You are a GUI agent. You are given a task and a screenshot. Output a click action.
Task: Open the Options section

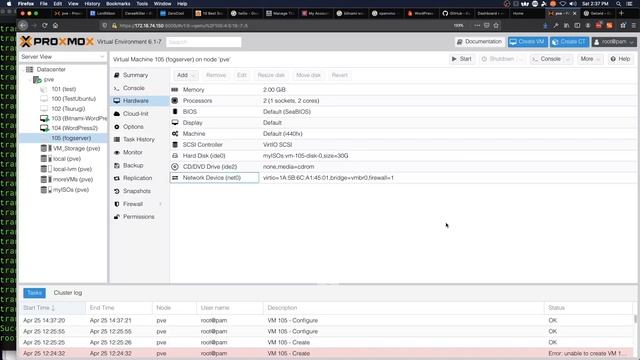(x=133, y=127)
